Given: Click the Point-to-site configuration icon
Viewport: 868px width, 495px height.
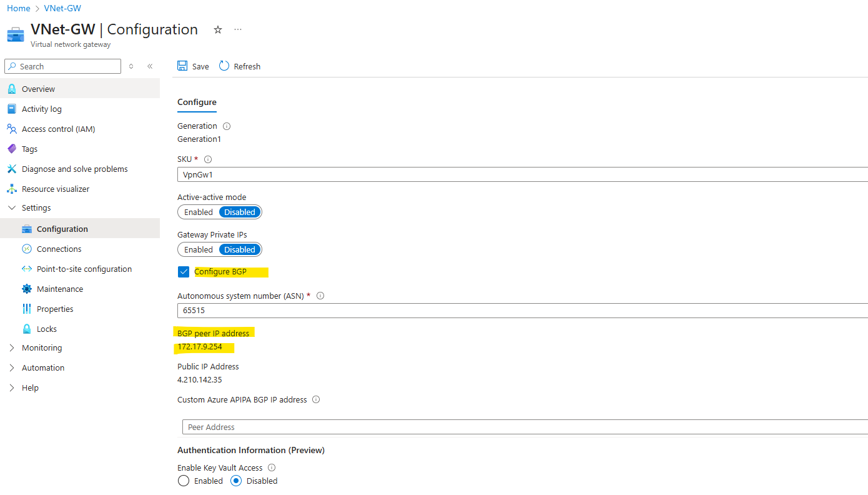Looking at the screenshot, I should 27,269.
